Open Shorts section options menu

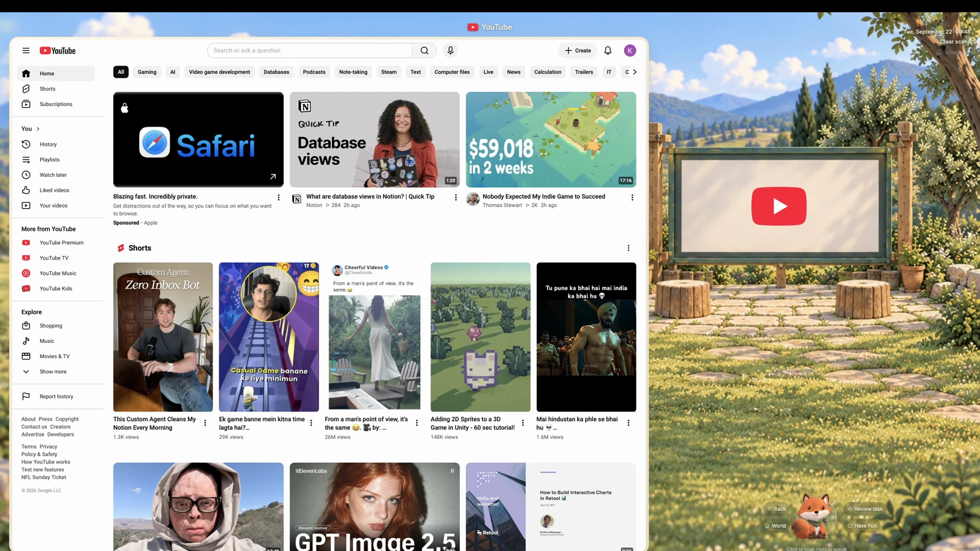tap(628, 248)
